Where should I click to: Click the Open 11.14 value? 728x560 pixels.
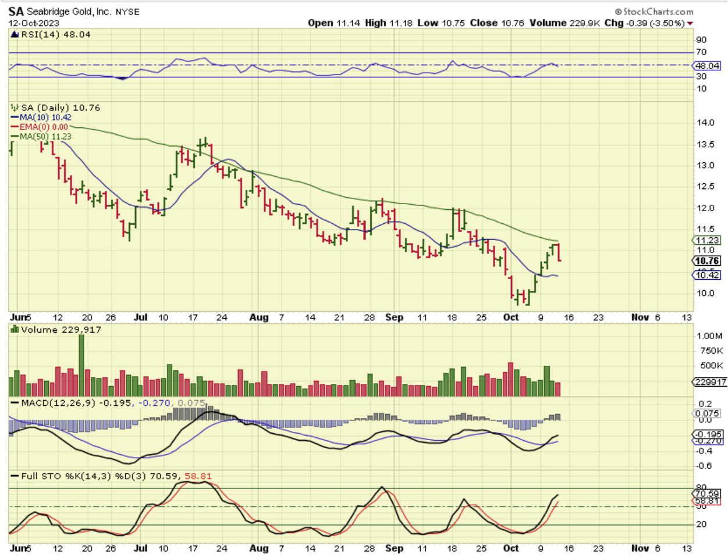335,23
